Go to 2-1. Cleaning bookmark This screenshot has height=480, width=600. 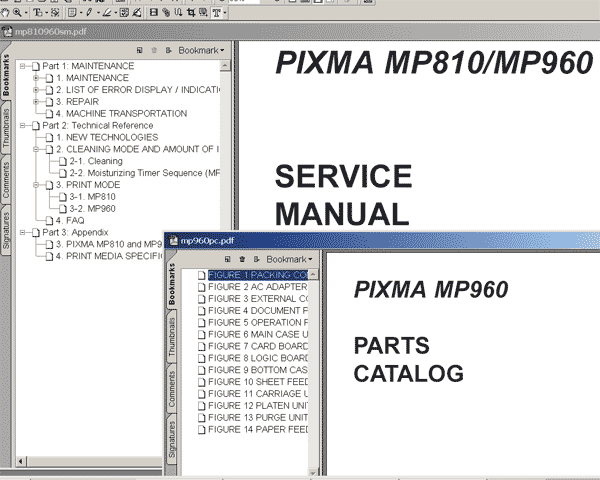96,161
